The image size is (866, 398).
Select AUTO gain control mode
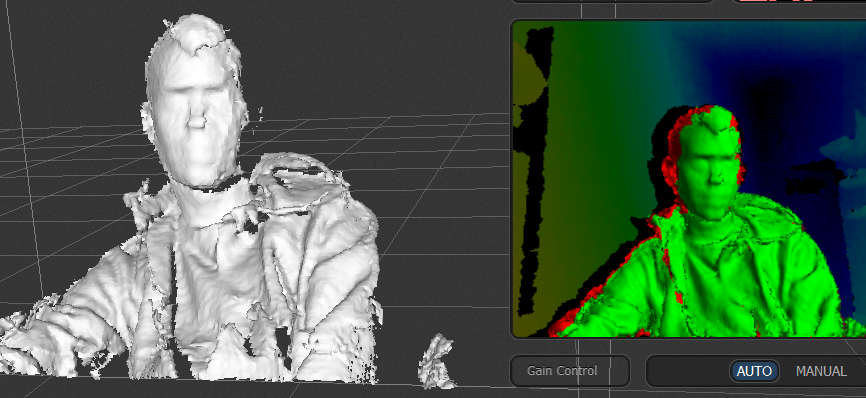pyautogui.click(x=754, y=372)
